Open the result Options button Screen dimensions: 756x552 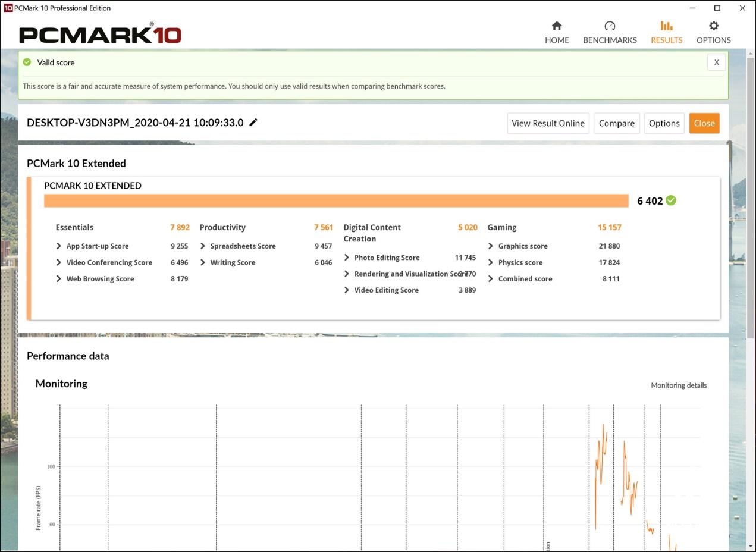(x=664, y=123)
